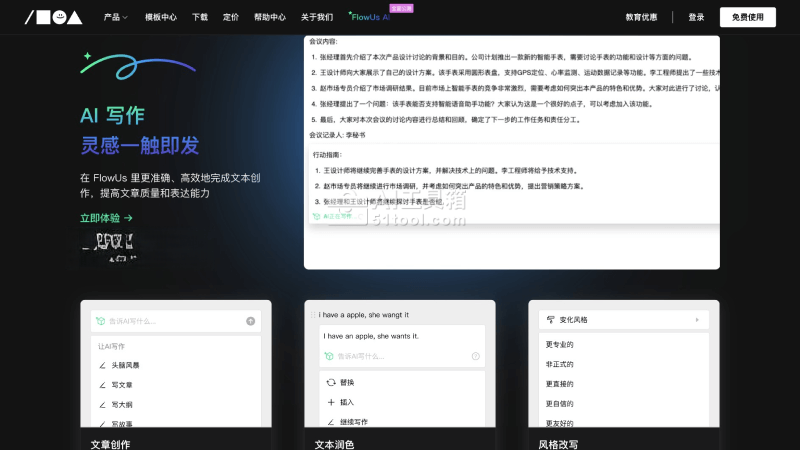The image size is (800, 450).
Task: Click the 替换 replace icon
Action: click(331, 382)
